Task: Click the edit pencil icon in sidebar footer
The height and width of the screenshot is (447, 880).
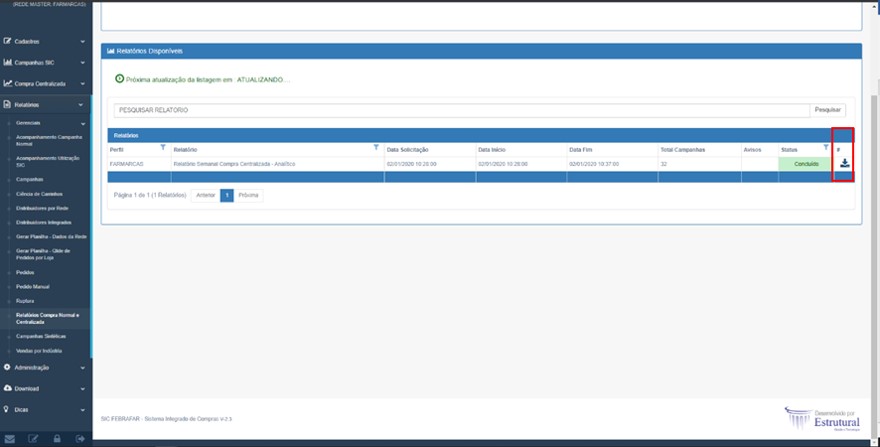Action: pyautogui.click(x=33, y=438)
